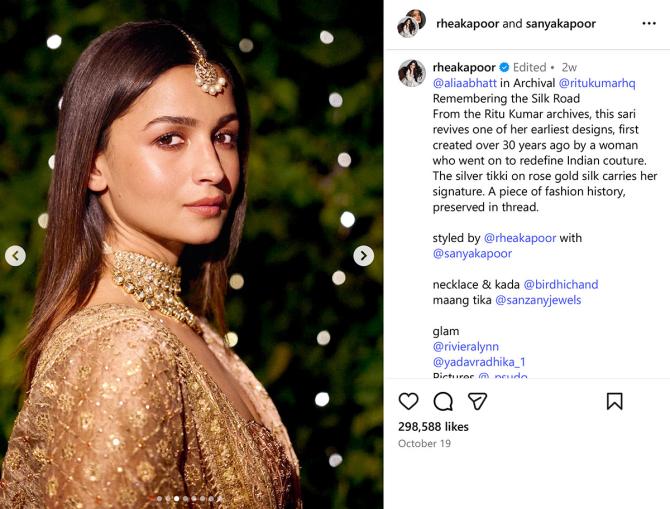The image size is (670, 509).
Task: Open the rheakapoor profile in the header
Action: coord(468,23)
